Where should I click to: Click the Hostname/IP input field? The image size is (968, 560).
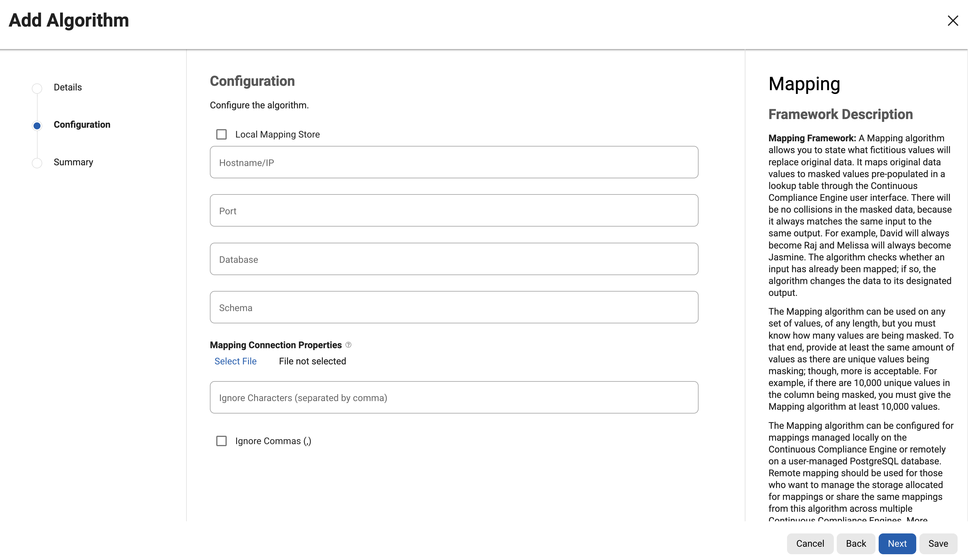point(454,162)
